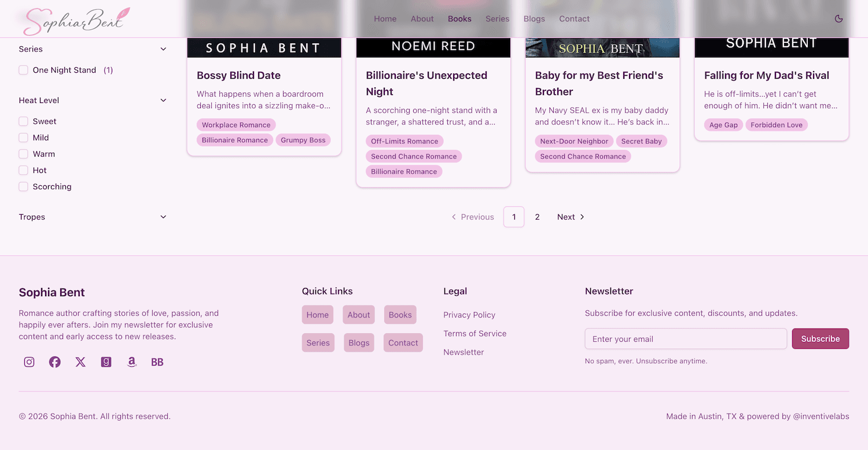Toggle dark mode with the moon icon
This screenshot has height=450, width=868.
click(x=838, y=19)
